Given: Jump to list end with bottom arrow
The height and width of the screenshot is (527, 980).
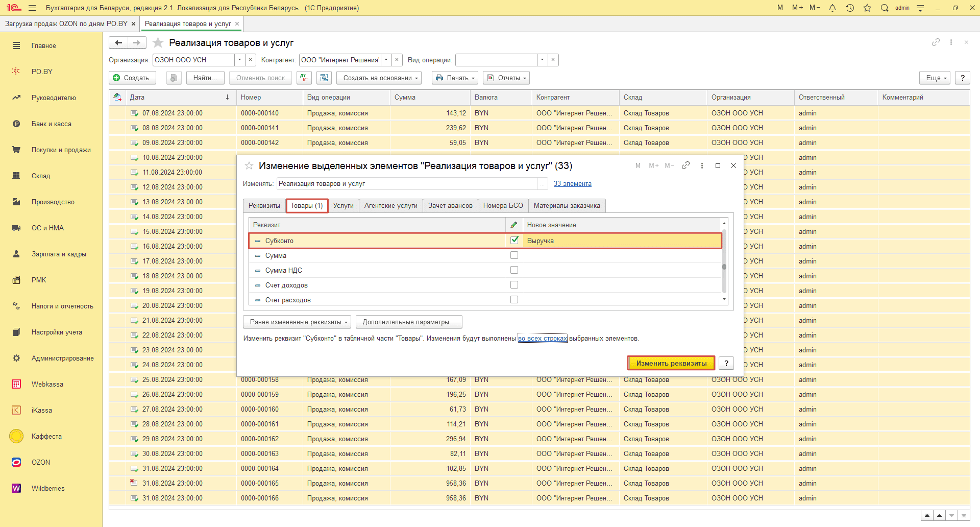Looking at the screenshot, I should [x=964, y=516].
